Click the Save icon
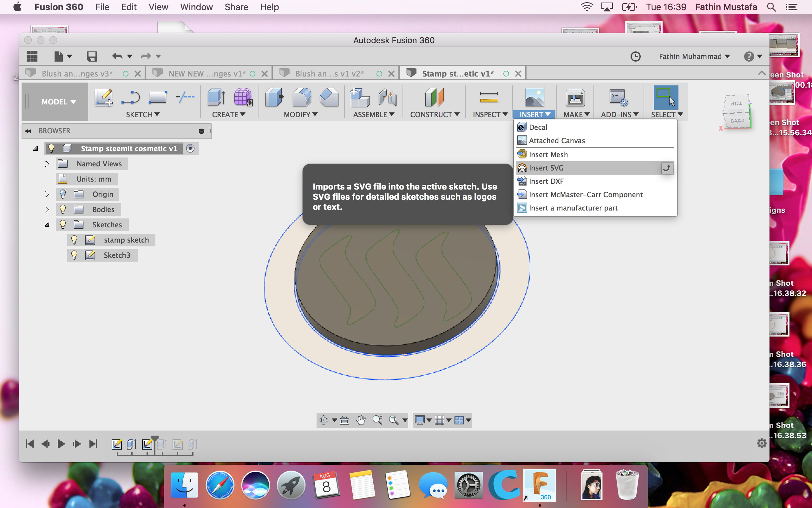 (92, 57)
